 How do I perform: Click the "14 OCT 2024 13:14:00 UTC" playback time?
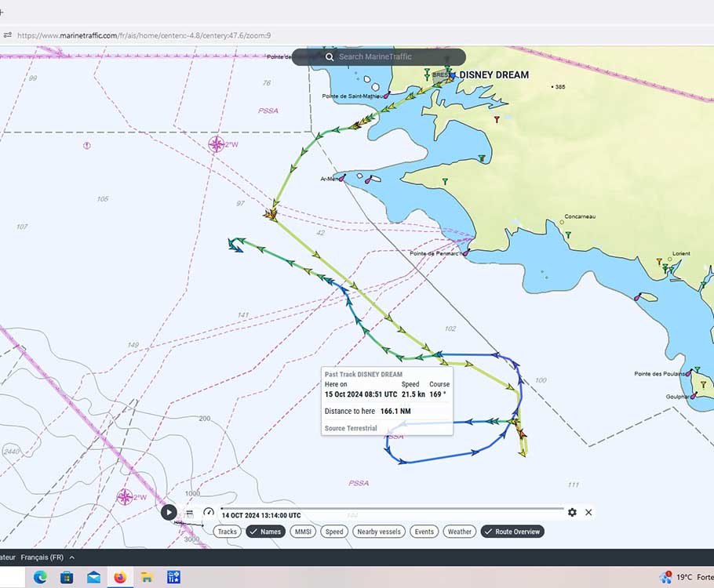point(261,515)
